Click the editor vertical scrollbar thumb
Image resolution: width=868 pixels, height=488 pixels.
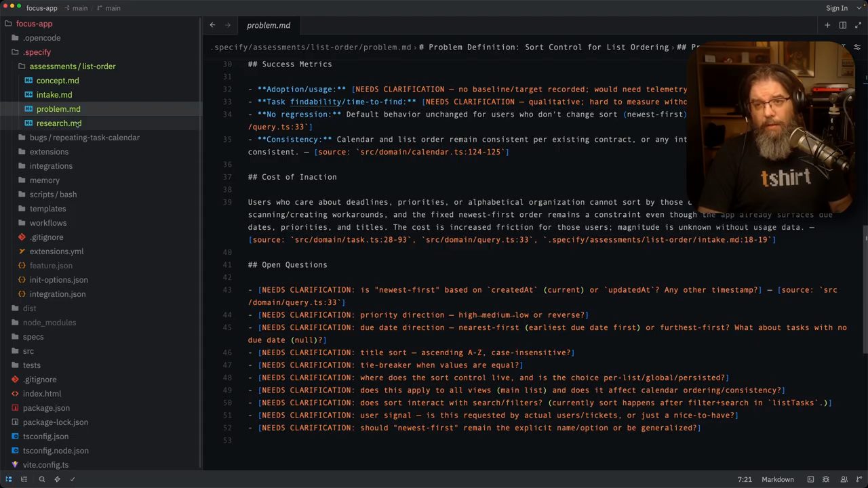click(x=865, y=289)
